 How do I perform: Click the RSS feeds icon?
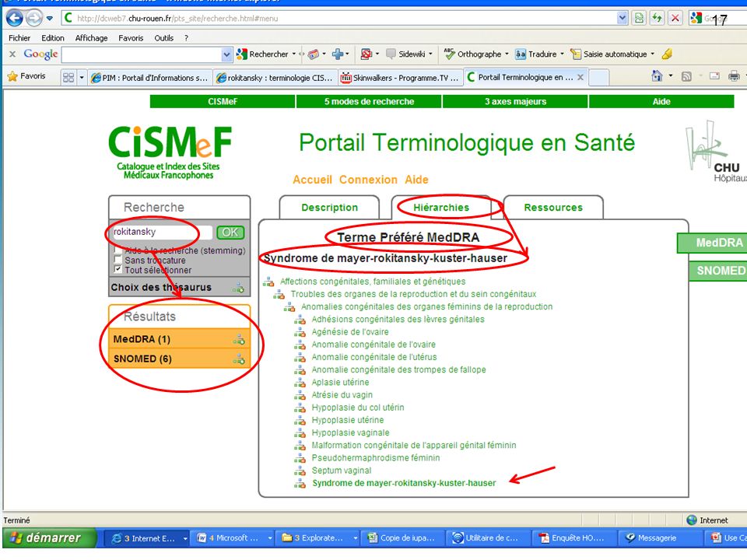point(686,76)
